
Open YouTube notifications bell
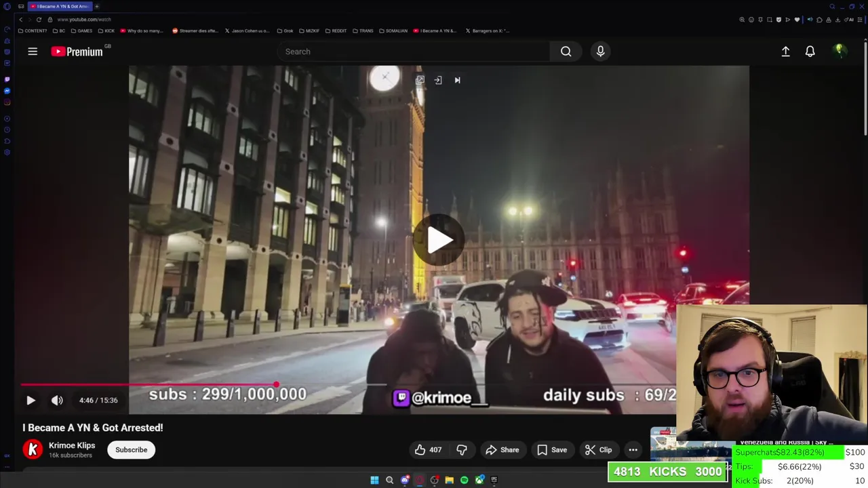[810, 52]
